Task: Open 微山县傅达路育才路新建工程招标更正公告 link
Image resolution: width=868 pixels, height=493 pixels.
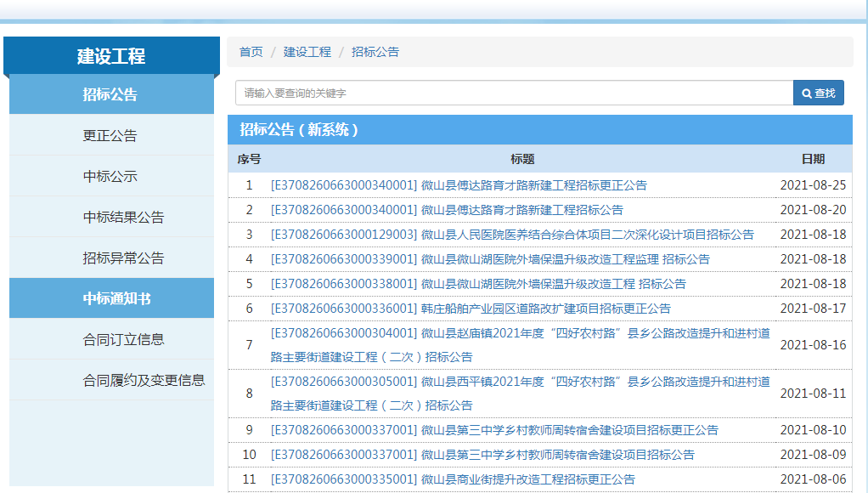Action: coord(459,185)
